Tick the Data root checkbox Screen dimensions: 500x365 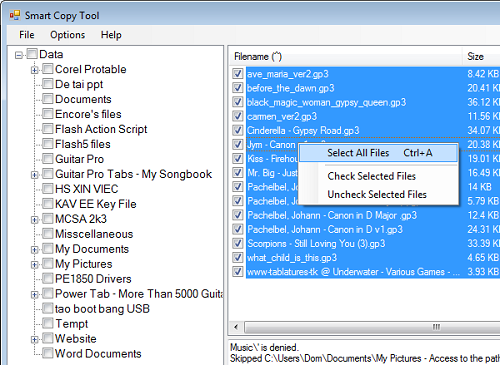(32, 54)
